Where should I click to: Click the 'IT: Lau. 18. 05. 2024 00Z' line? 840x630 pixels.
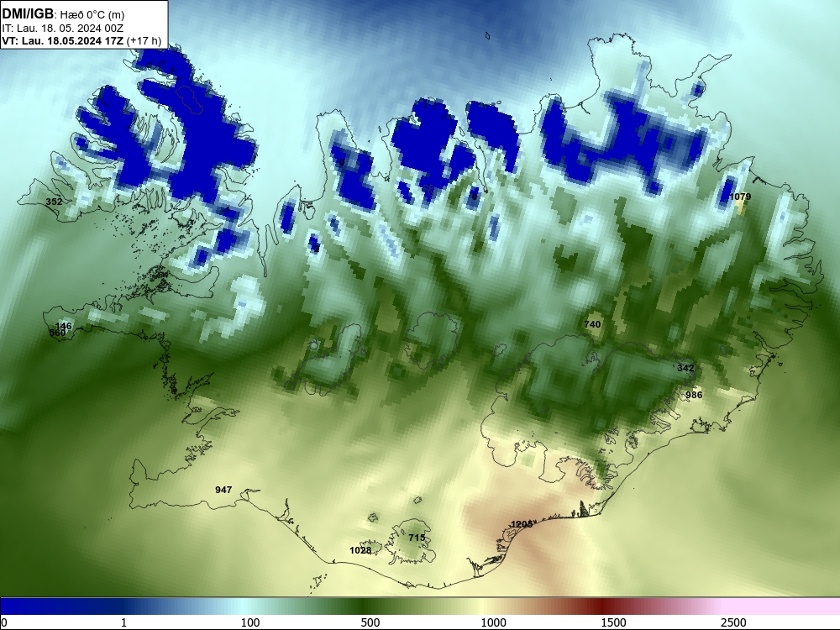pos(63,29)
